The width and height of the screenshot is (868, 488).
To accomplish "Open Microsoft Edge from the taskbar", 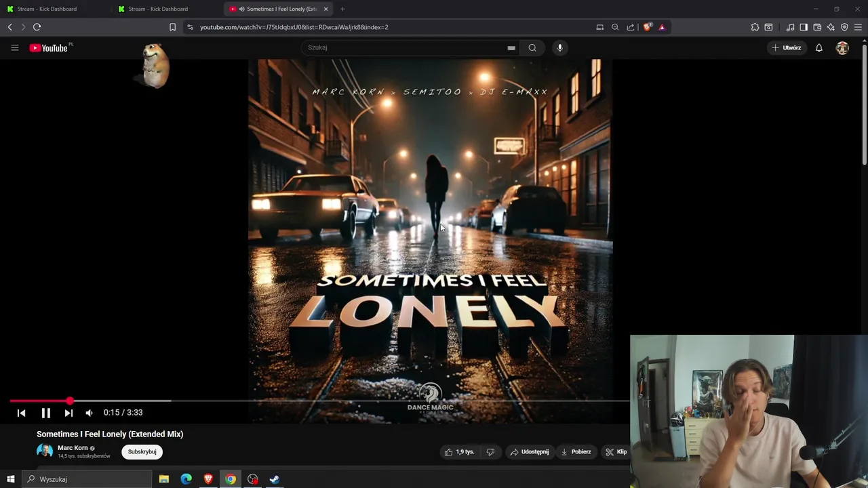I will pos(186,479).
